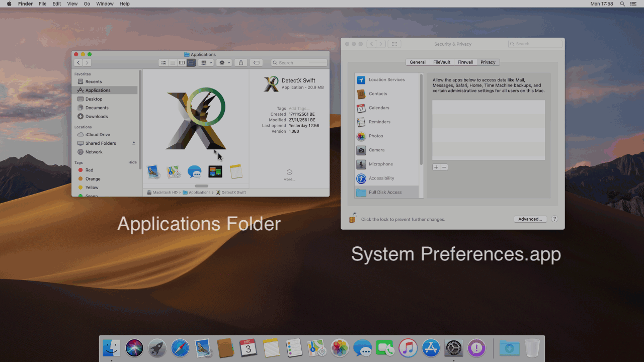Click System Preferences search field
644x362 pixels.
[535, 44]
